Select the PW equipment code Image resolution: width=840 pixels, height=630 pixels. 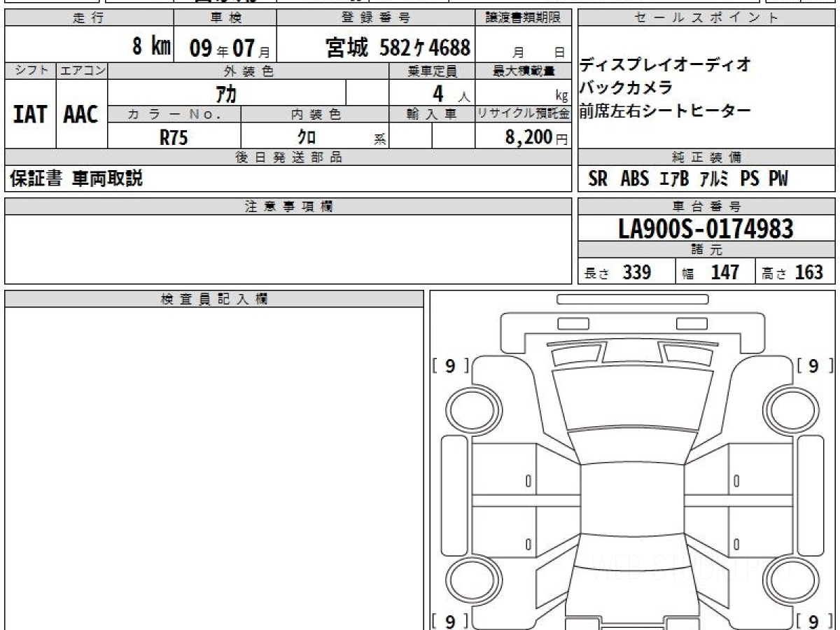(778, 178)
